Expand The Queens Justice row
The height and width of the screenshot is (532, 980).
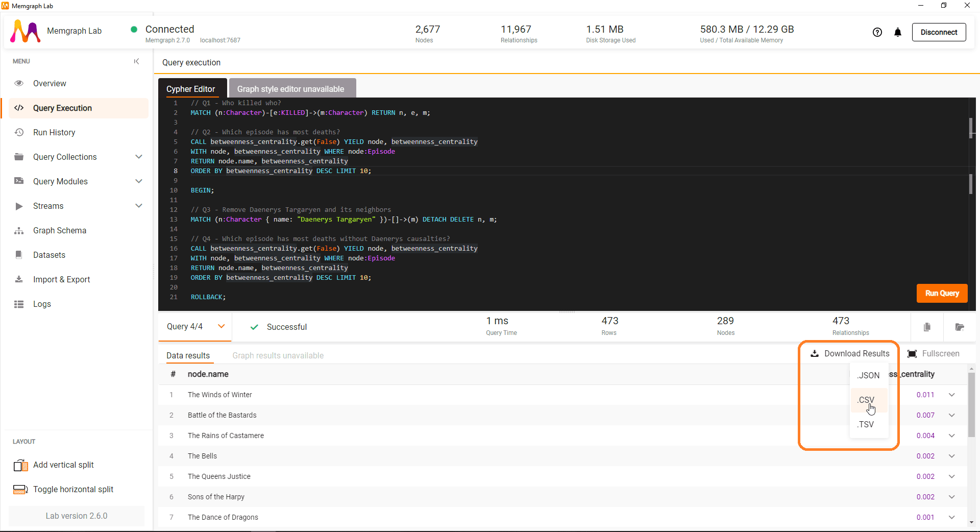pyautogui.click(x=951, y=476)
